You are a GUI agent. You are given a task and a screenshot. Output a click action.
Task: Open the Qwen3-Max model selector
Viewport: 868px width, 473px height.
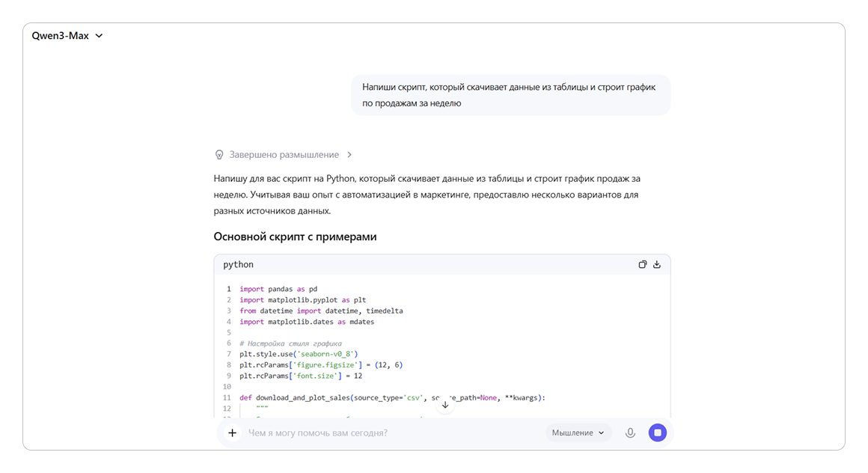click(67, 36)
